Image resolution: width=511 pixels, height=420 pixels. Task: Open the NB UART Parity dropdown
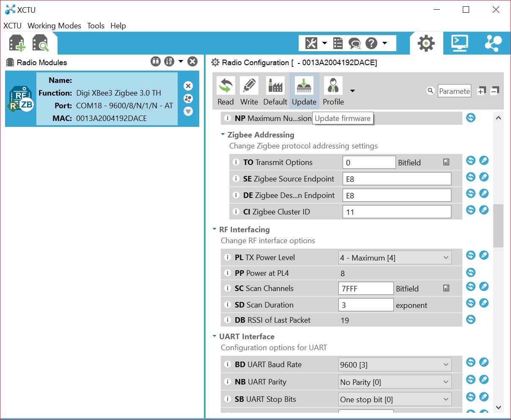coord(395,382)
